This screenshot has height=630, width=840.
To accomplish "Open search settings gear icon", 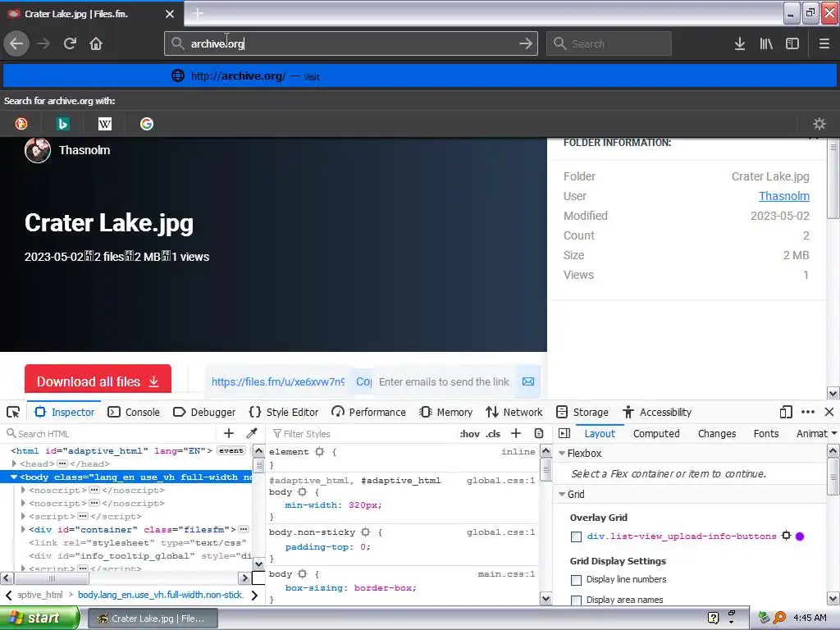I will [819, 124].
